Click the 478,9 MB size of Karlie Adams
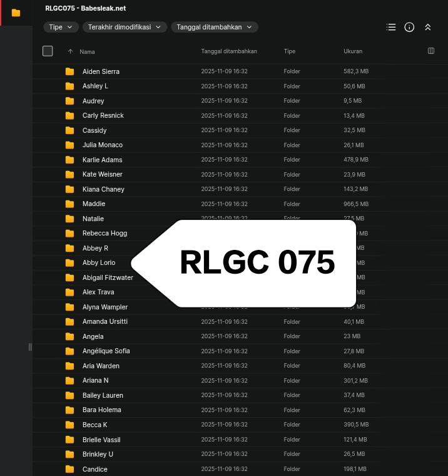Viewport: 448px width, 476px height. (x=356, y=159)
